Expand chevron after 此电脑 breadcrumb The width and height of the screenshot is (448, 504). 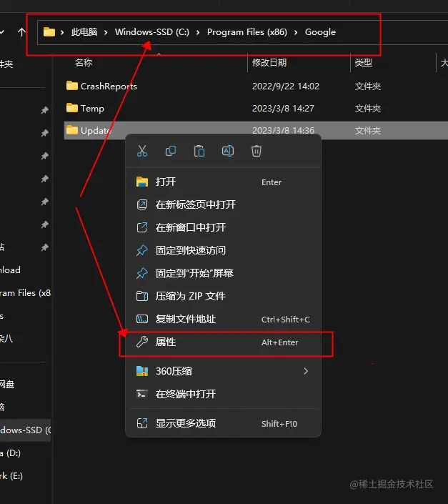coord(106,32)
